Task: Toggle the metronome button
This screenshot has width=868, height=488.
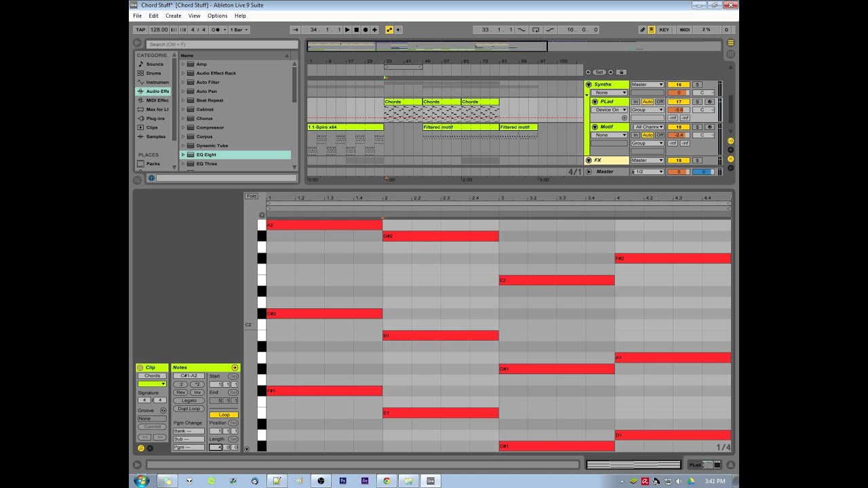Action: tap(218, 30)
